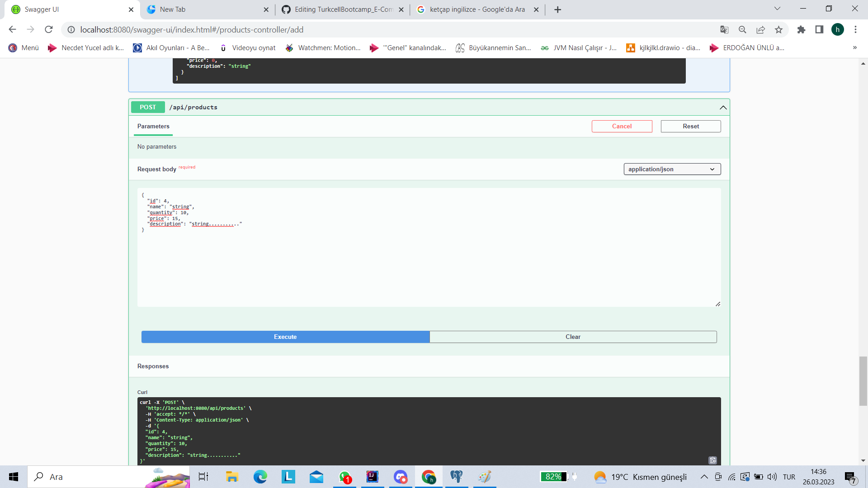The height and width of the screenshot is (488, 868).
Task: Open Microsoft Edge from taskbar
Action: coord(260,477)
